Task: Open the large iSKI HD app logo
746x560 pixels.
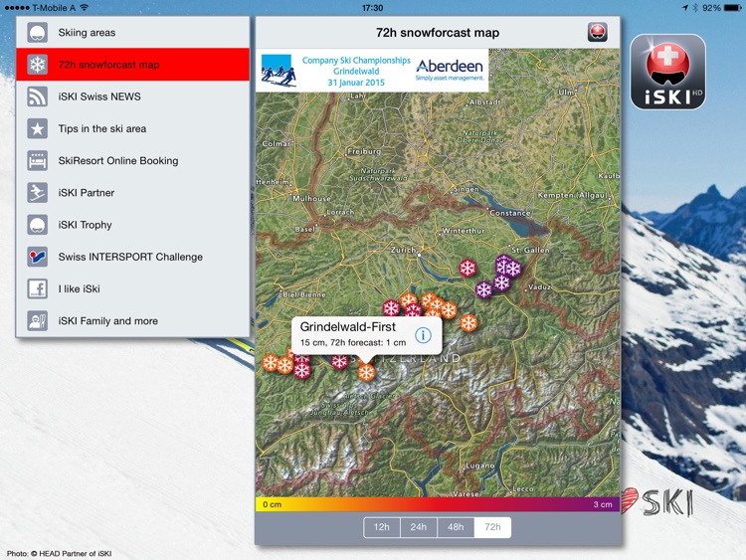Action: [x=667, y=72]
